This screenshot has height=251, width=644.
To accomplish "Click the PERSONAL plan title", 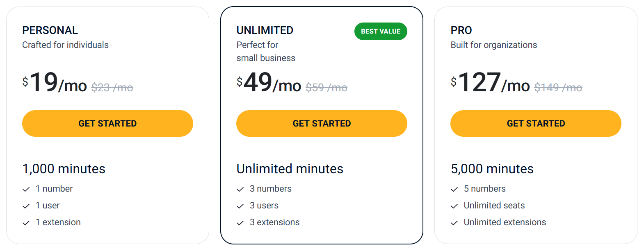I will (x=50, y=30).
